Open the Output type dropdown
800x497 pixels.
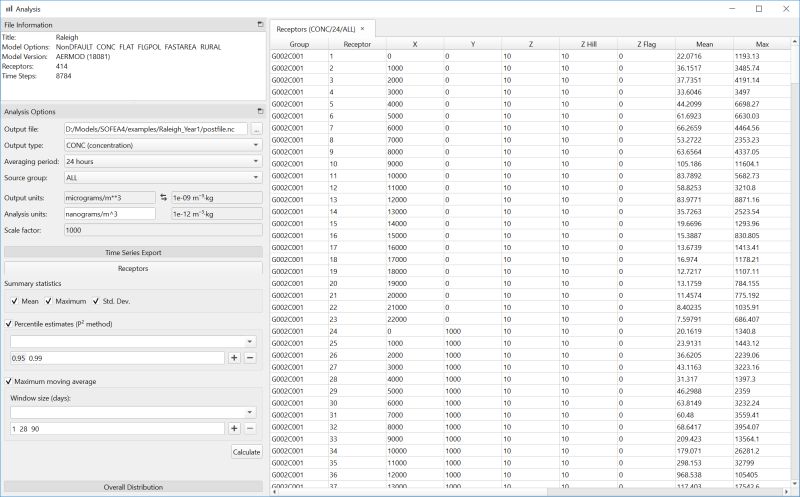(163, 145)
